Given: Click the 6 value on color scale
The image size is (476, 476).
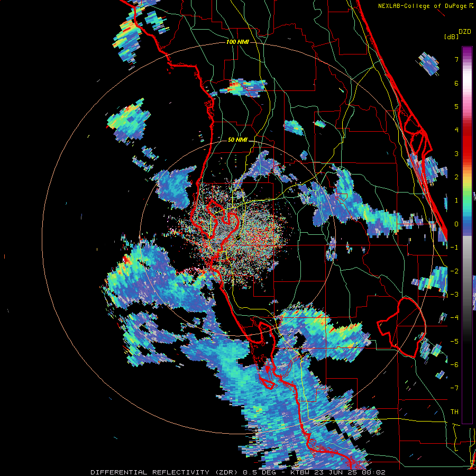Looking at the screenshot, I should click(x=456, y=83).
